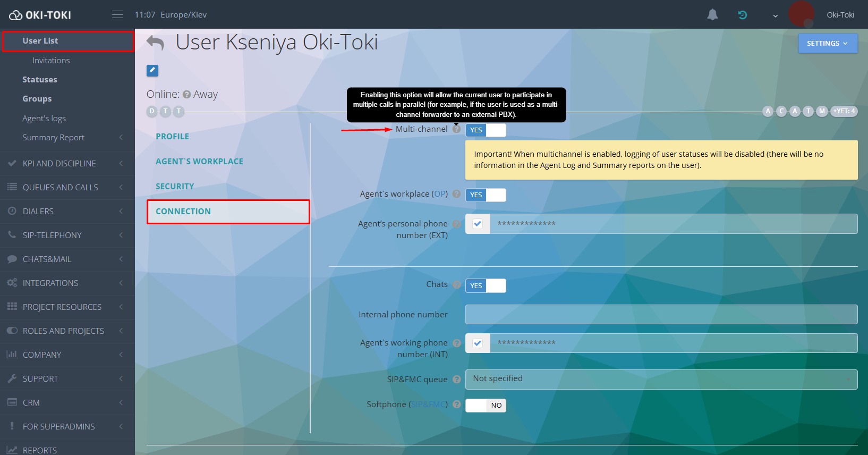Click the Reports line chart icon
Image resolution: width=868 pixels, height=455 pixels.
12,450
